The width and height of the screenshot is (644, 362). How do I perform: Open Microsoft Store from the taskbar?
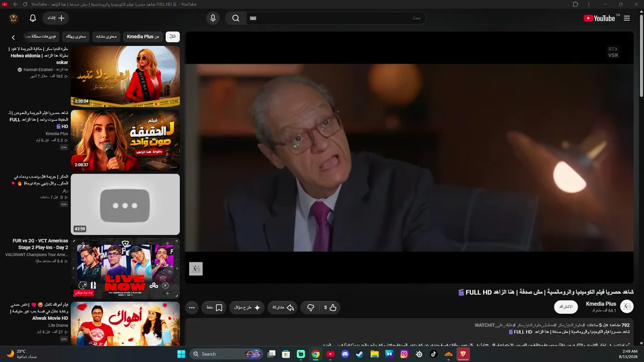click(x=286, y=354)
